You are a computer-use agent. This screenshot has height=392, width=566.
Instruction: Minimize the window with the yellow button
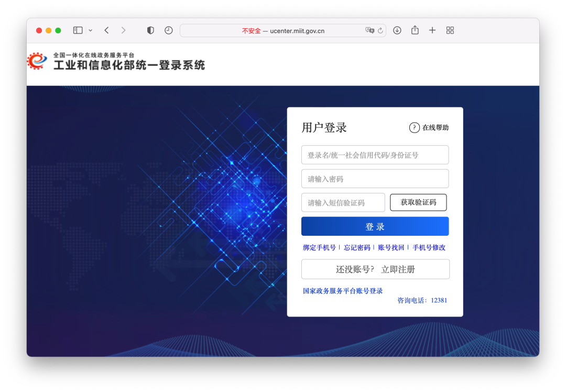[48, 30]
